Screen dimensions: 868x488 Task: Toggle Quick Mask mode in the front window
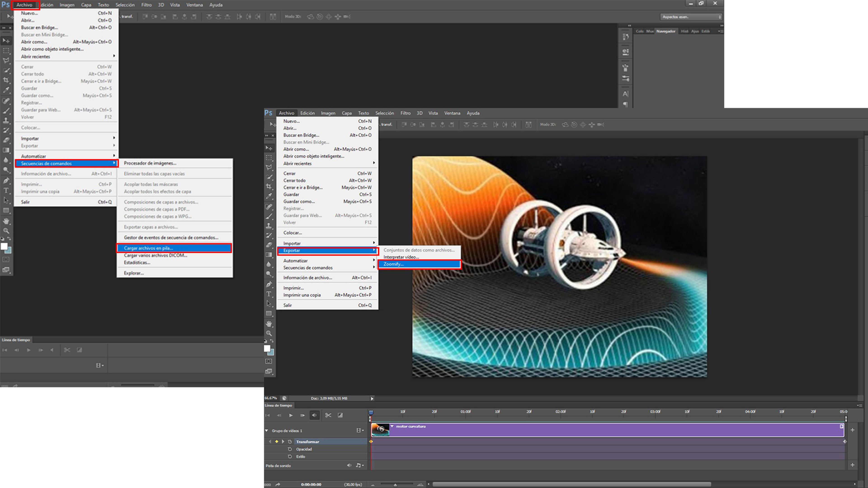pos(269,361)
